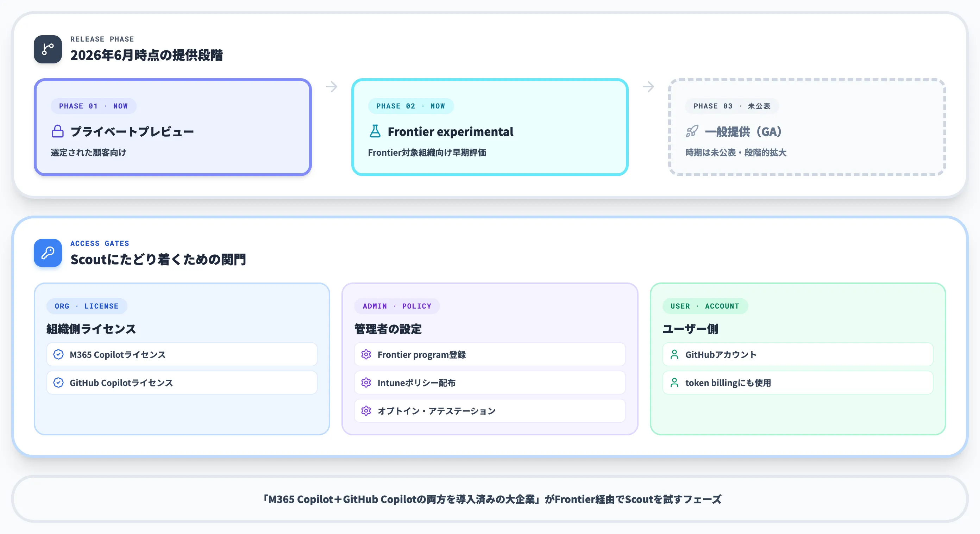Screen dimensions: 980x534
Task: Click the user icon for GitHubアカウント
Action: 674,354
